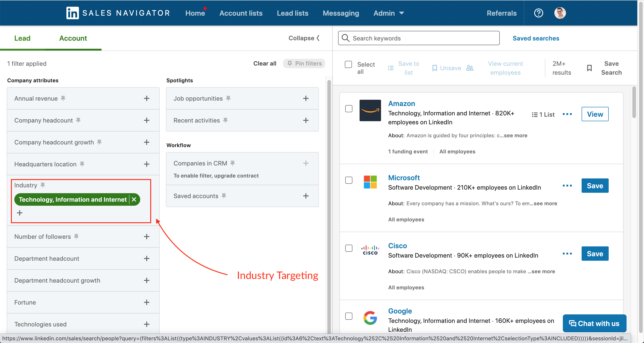Image resolution: width=644 pixels, height=343 pixels.
Task: Click the View button for Amazon
Action: tap(595, 114)
